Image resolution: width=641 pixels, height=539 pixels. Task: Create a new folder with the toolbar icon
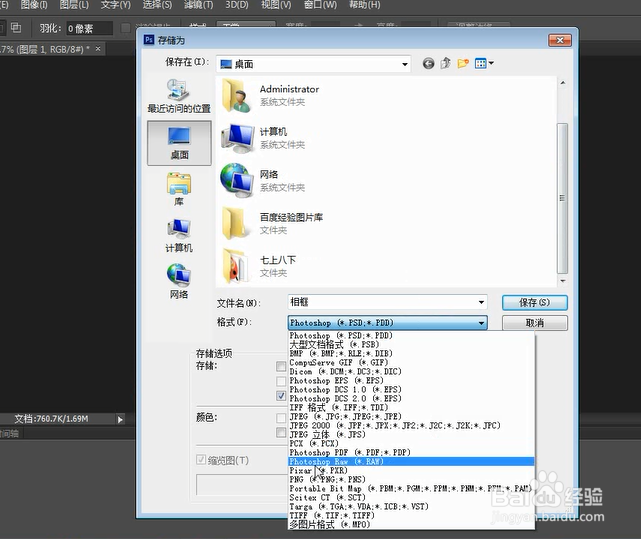(463, 63)
